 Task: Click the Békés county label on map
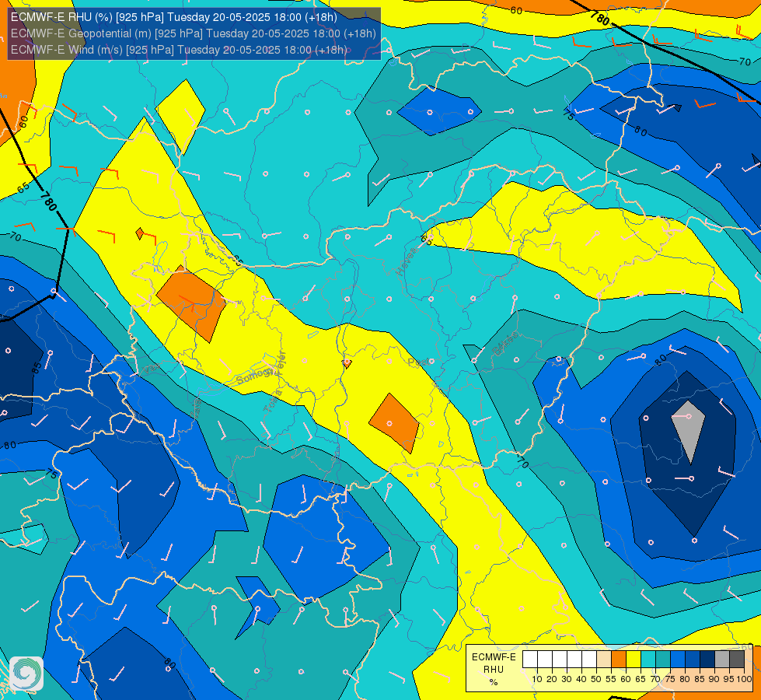pyautogui.click(x=506, y=344)
